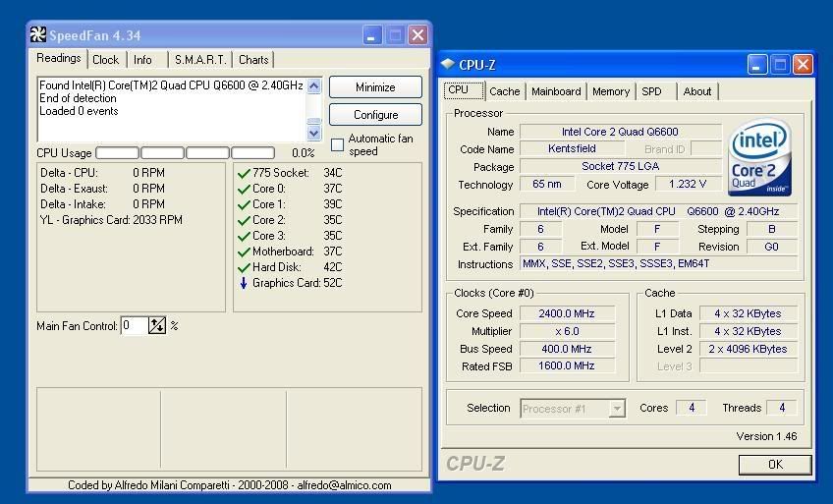The height and width of the screenshot is (504, 833).
Task: Click the green checkmark beside Core 2
Action: pyautogui.click(x=244, y=220)
